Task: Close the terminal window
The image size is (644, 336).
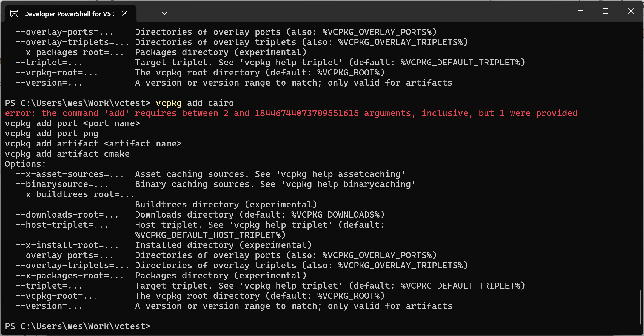Action: tap(631, 11)
